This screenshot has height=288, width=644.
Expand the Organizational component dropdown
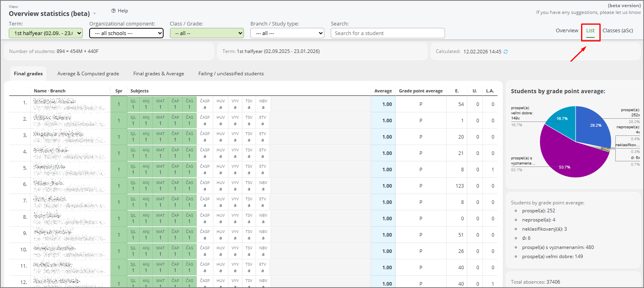click(126, 33)
